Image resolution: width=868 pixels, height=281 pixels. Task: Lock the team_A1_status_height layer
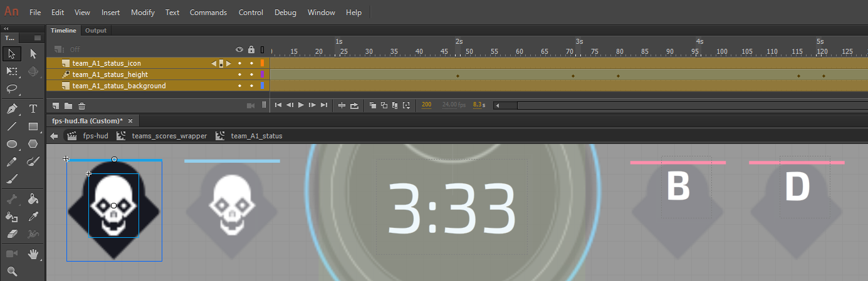pos(251,74)
